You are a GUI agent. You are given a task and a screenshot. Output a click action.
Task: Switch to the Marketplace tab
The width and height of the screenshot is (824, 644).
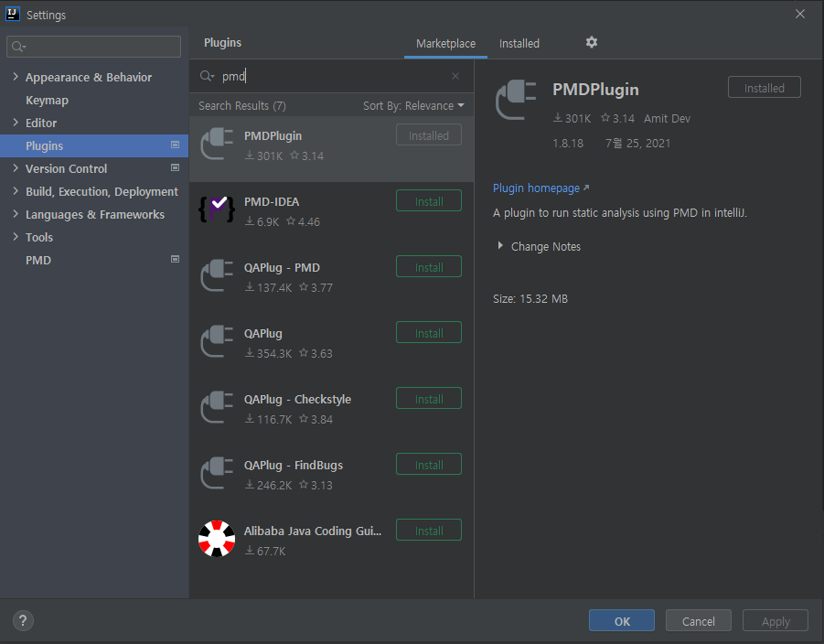(x=445, y=44)
